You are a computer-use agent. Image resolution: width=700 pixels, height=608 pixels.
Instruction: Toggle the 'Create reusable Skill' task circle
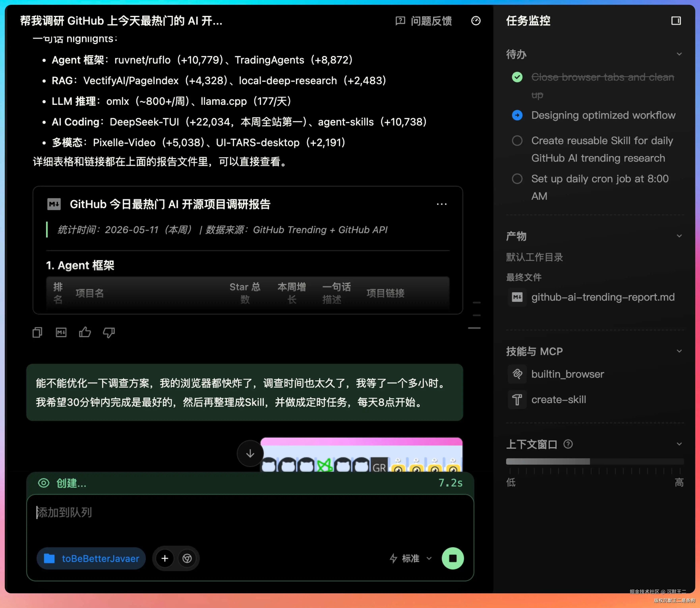[517, 140]
